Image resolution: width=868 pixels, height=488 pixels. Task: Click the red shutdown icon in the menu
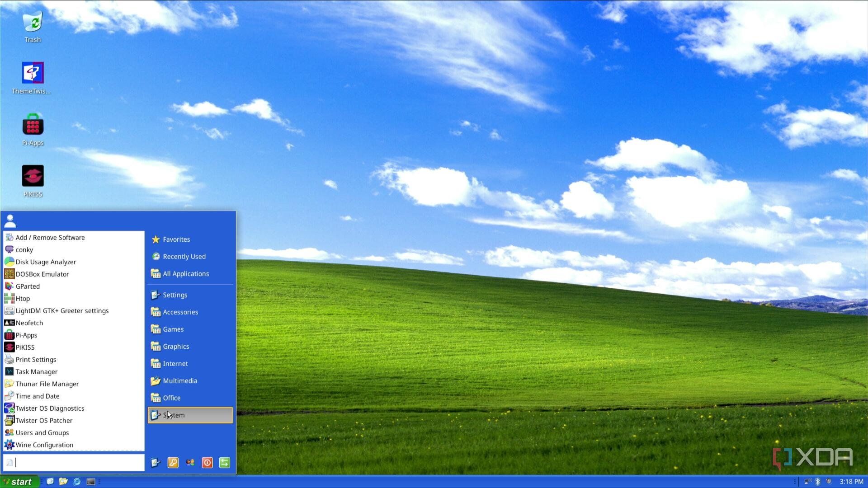(x=207, y=463)
